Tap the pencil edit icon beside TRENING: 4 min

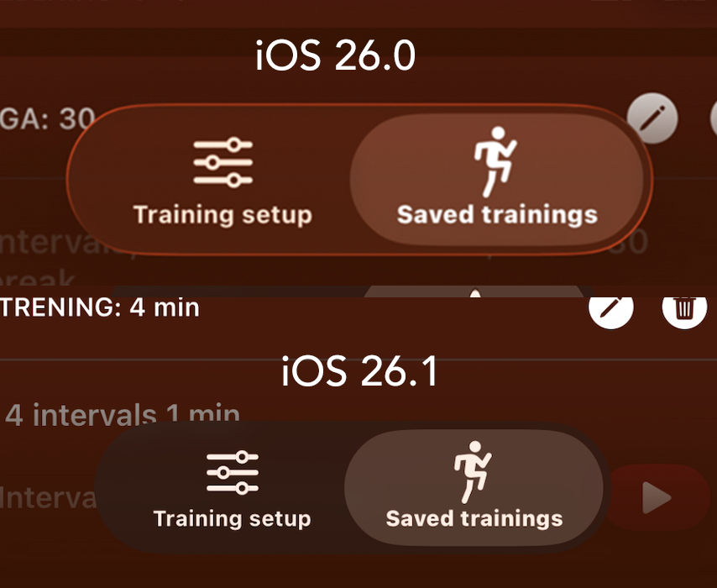(x=611, y=312)
